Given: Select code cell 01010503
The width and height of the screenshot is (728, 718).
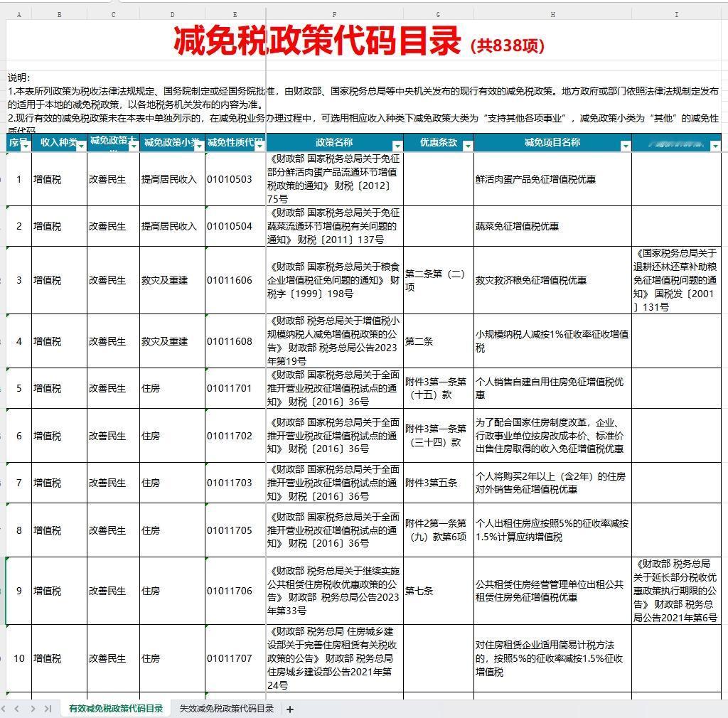Looking at the screenshot, I should 235,179.
